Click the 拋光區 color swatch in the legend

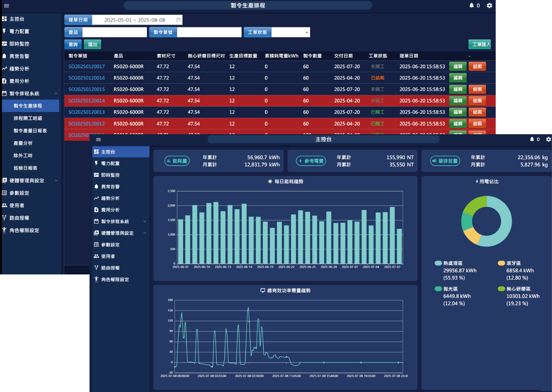tap(438, 289)
